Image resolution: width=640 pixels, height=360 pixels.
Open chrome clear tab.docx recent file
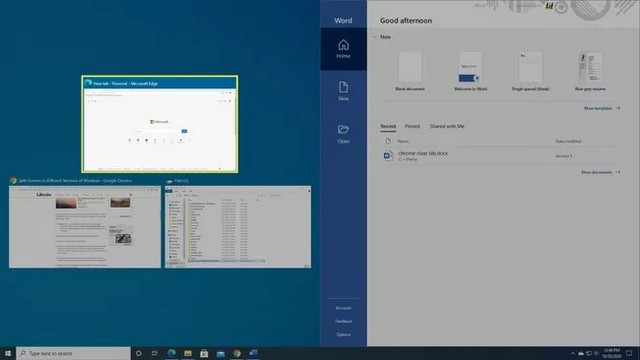(501, 156)
